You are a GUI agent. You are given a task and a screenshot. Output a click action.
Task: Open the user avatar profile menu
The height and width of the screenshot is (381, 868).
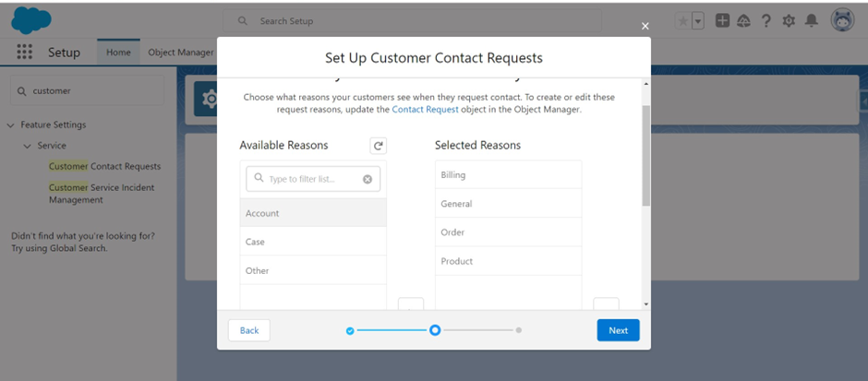click(x=842, y=20)
